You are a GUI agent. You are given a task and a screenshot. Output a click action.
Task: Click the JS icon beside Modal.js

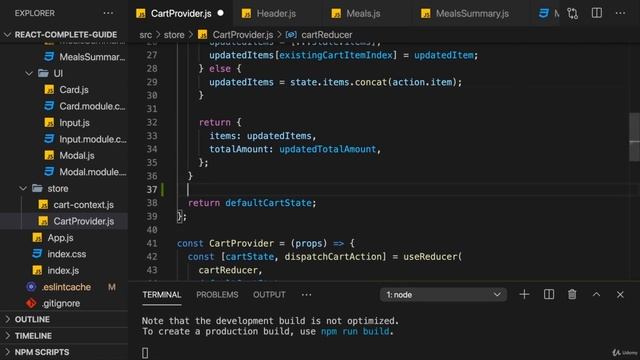(49, 156)
